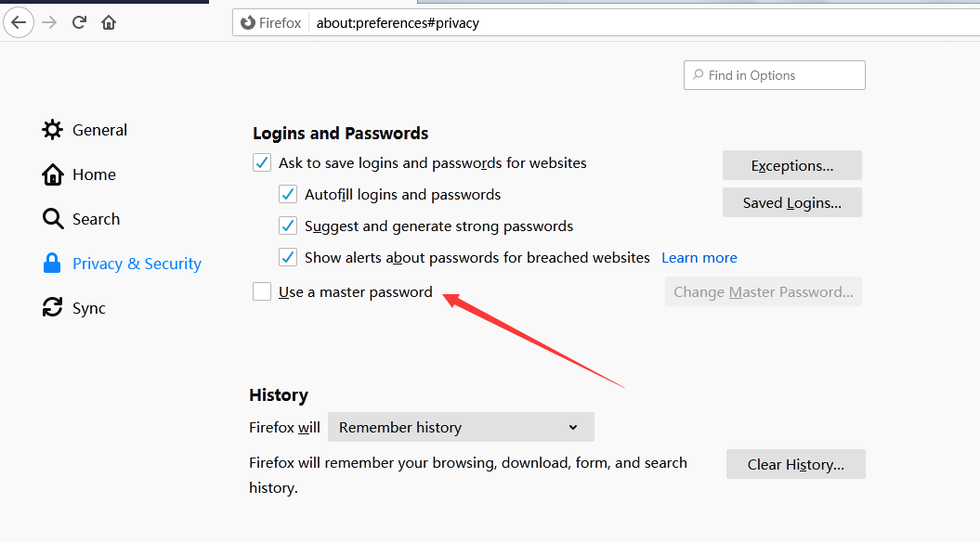Select Privacy & Security sidebar item

click(122, 264)
